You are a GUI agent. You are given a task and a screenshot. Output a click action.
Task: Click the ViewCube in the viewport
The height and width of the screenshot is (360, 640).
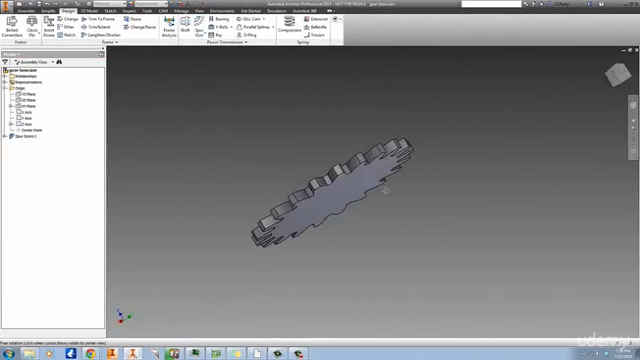click(x=618, y=75)
